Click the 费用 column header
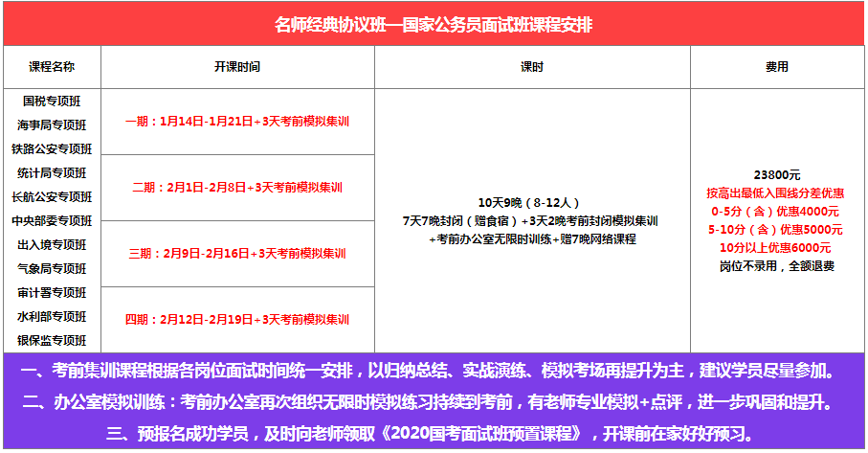868x453 pixels. coord(776,67)
